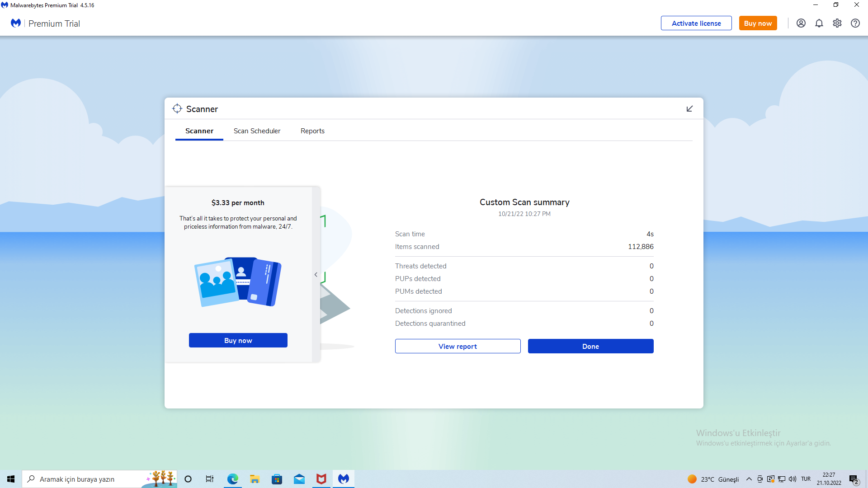Switch to the Reports tab
This screenshot has width=868, height=488.
312,131
